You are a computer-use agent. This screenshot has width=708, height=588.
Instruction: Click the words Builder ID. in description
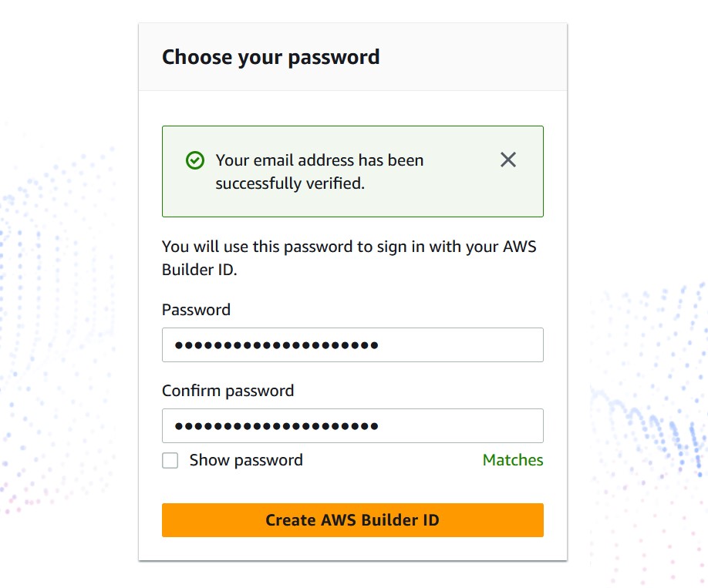(200, 270)
